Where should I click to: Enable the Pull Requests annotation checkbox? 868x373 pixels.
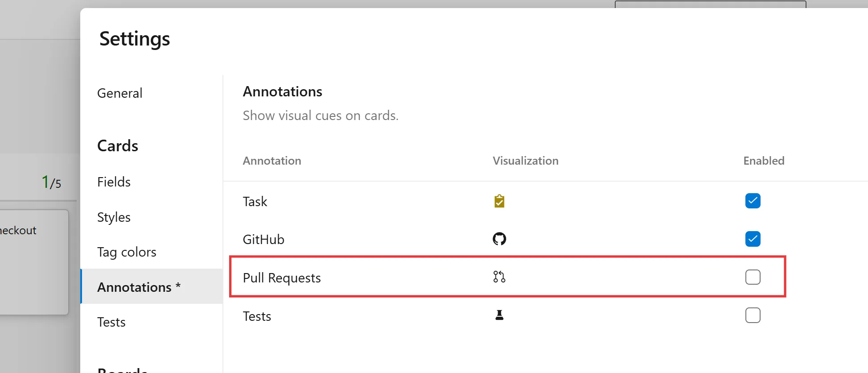(753, 277)
